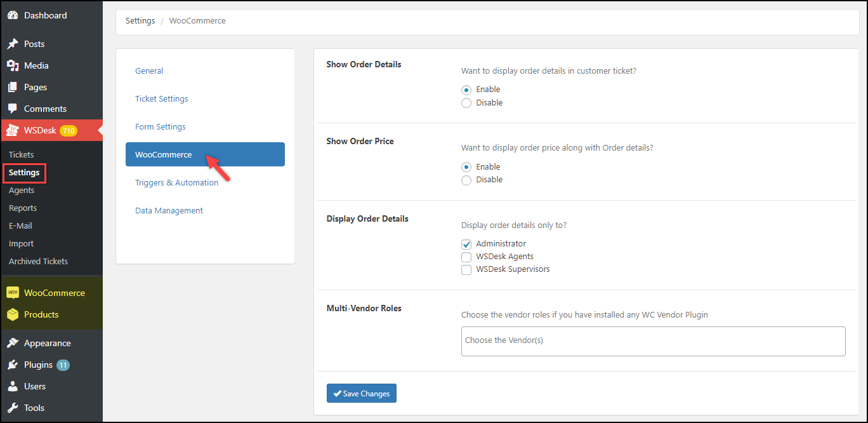
Task: Click the Comments speech bubble icon
Action: pyautogui.click(x=12, y=109)
